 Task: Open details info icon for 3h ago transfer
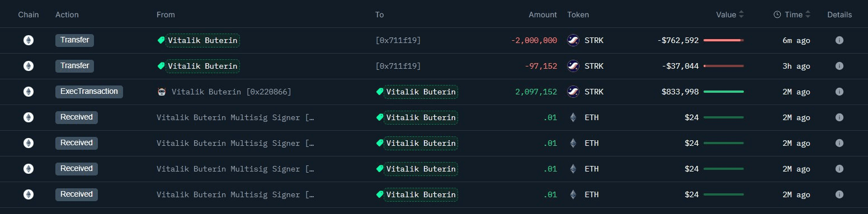[839, 66]
